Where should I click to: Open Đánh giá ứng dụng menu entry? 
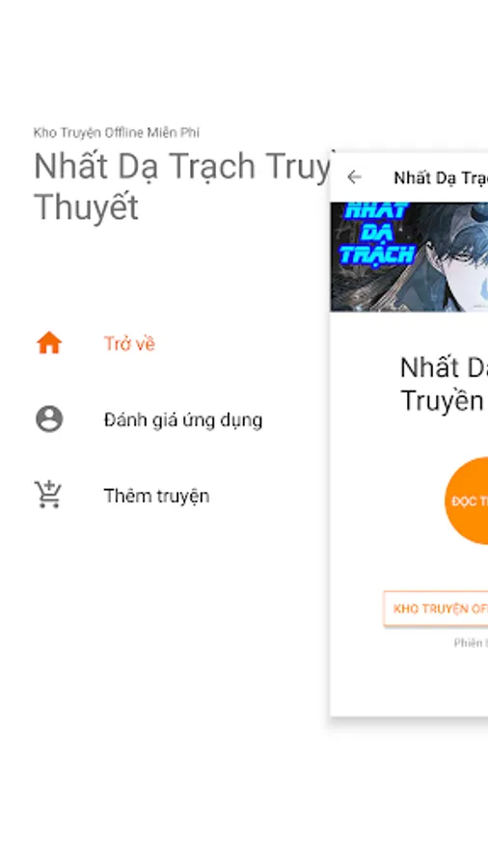tap(183, 420)
